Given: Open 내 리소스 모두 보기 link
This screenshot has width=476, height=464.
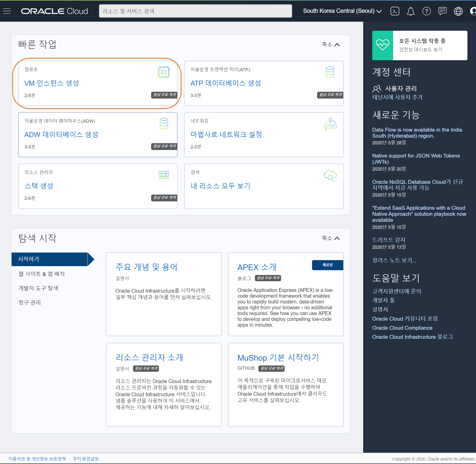Looking at the screenshot, I should [x=220, y=186].
